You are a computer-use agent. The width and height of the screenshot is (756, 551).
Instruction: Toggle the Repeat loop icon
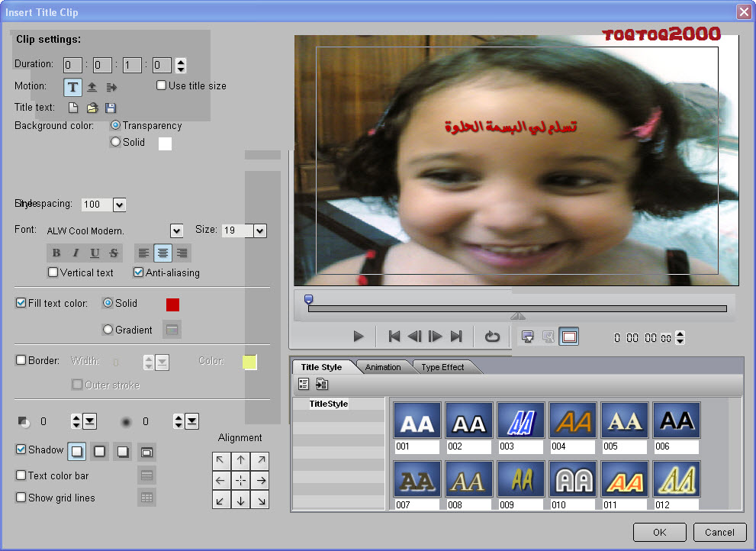tap(493, 337)
